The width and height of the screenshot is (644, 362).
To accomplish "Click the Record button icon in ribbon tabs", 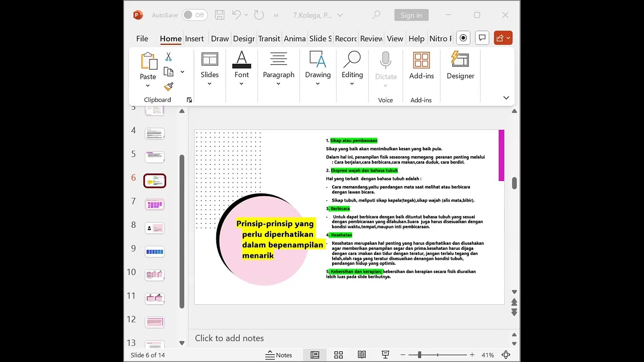I will (463, 38).
